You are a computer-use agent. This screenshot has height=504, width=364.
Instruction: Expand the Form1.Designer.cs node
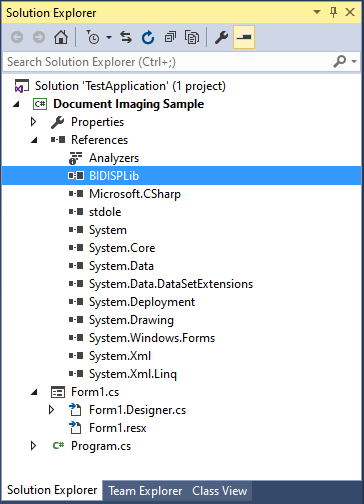point(51,410)
